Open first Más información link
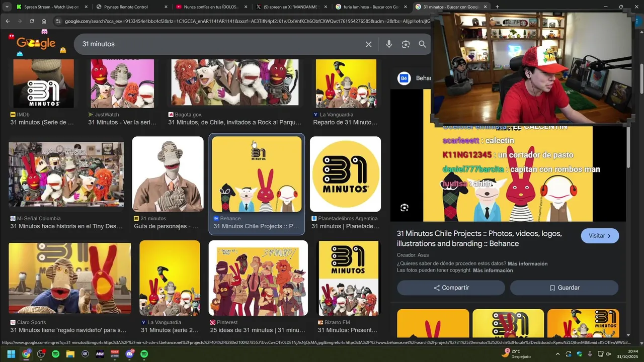This screenshot has width=644, height=362. pyautogui.click(x=527, y=263)
